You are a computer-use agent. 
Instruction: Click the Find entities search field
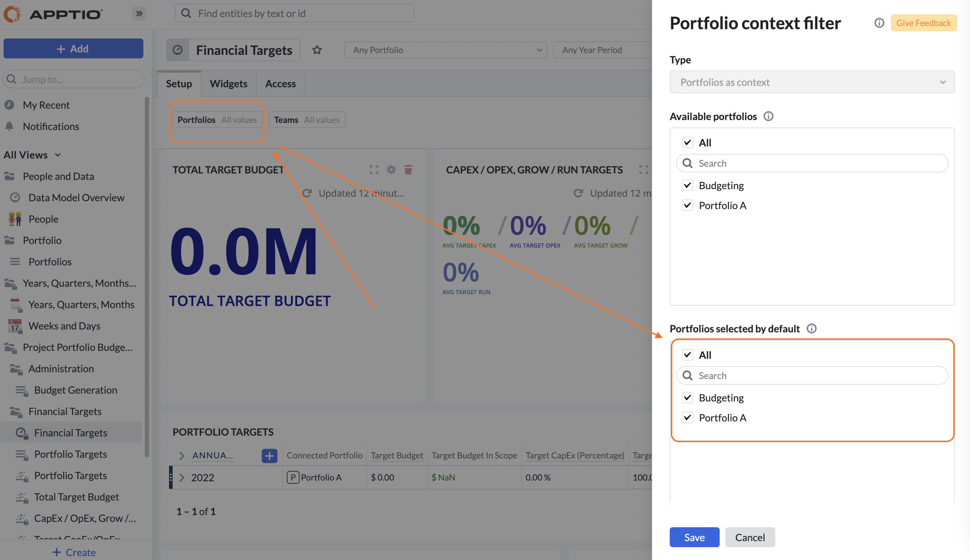point(295,13)
